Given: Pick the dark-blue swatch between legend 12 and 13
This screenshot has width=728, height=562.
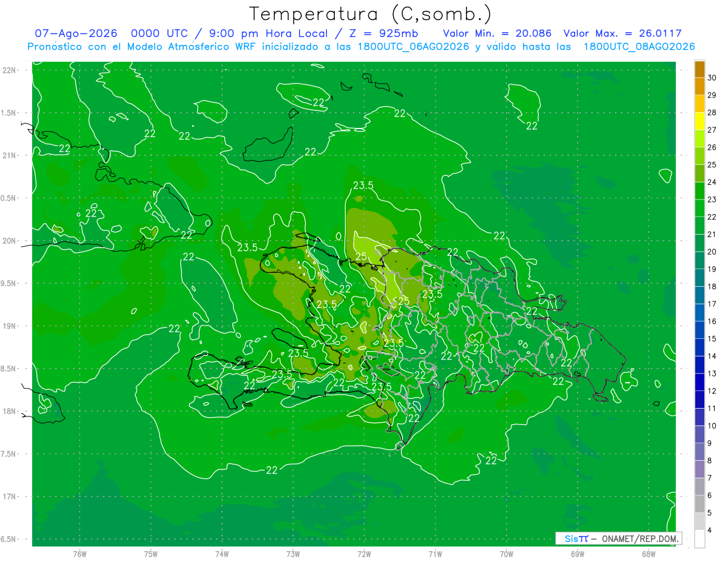Looking at the screenshot, I should coord(699,382).
